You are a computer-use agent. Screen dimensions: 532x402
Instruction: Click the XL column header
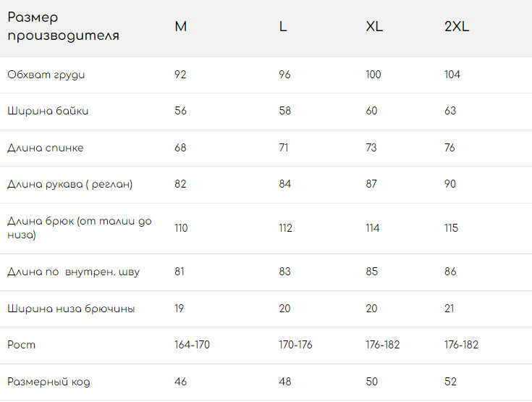coord(374,27)
